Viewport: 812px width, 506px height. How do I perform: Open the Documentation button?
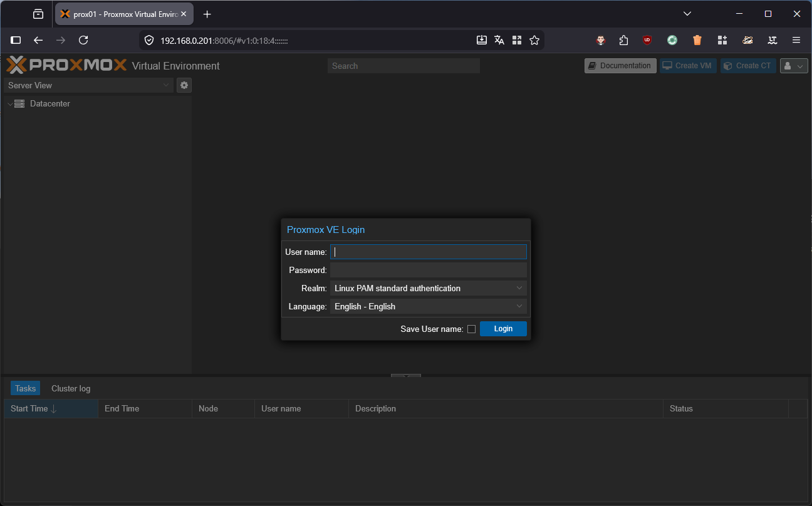pyautogui.click(x=620, y=66)
